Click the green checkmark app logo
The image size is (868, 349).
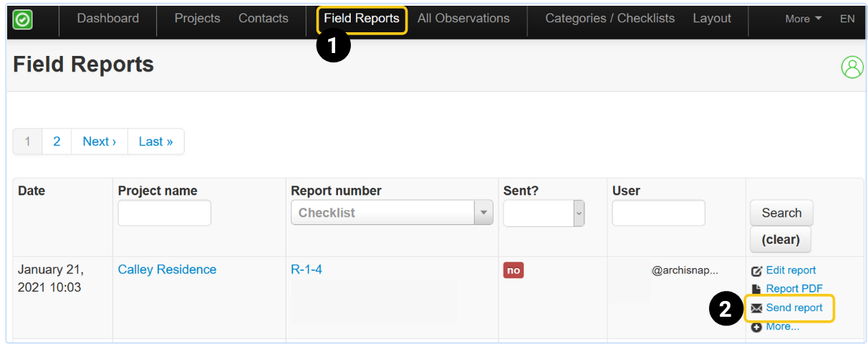(x=23, y=19)
